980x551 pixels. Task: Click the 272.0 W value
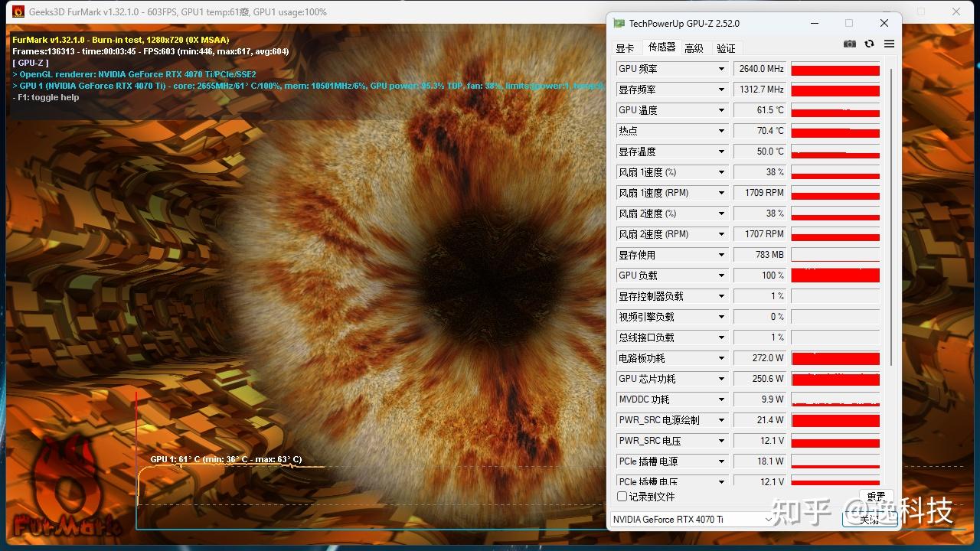(760, 358)
